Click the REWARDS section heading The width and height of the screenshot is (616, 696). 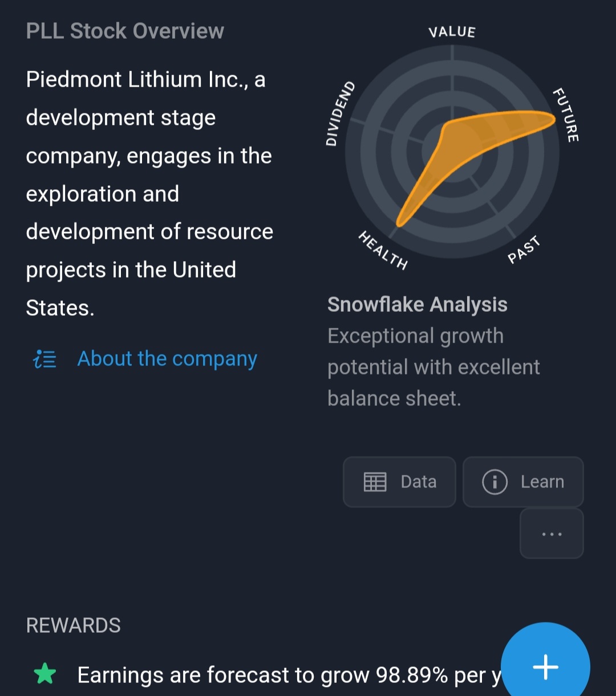[74, 625]
